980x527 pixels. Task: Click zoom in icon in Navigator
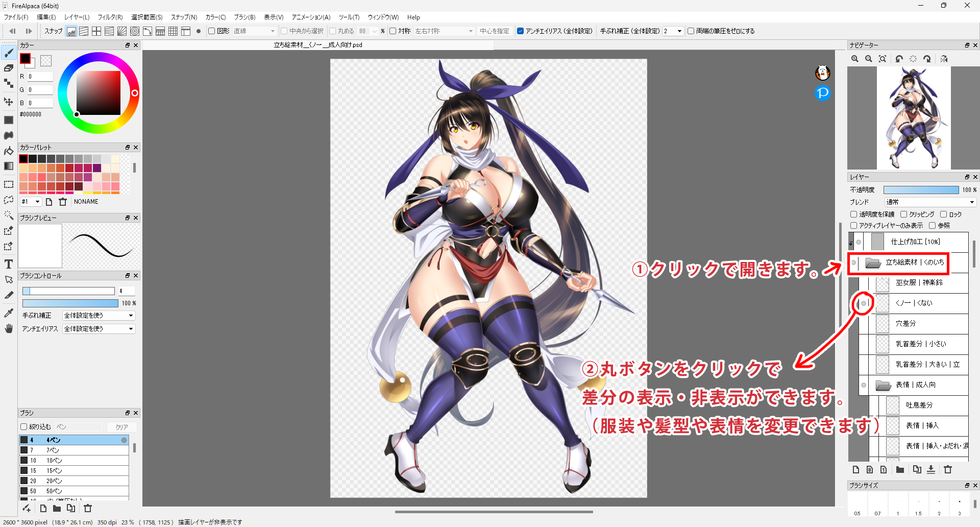[855, 59]
